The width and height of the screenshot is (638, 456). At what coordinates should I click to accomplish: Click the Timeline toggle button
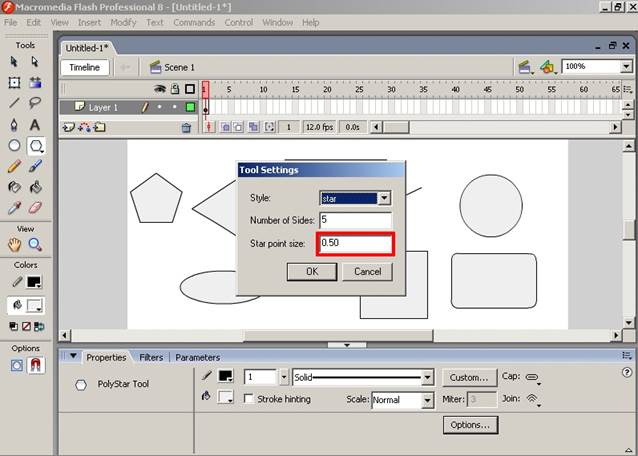coord(85,68)
